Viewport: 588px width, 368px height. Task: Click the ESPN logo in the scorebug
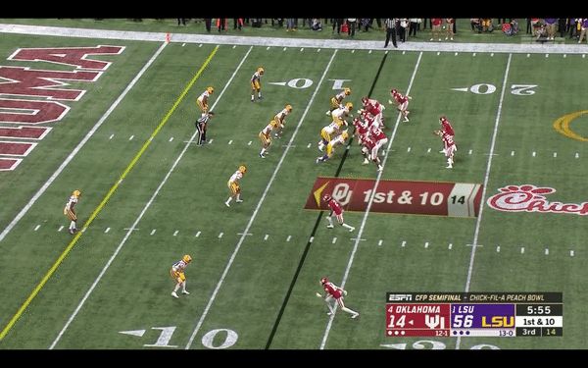point(400,297)
